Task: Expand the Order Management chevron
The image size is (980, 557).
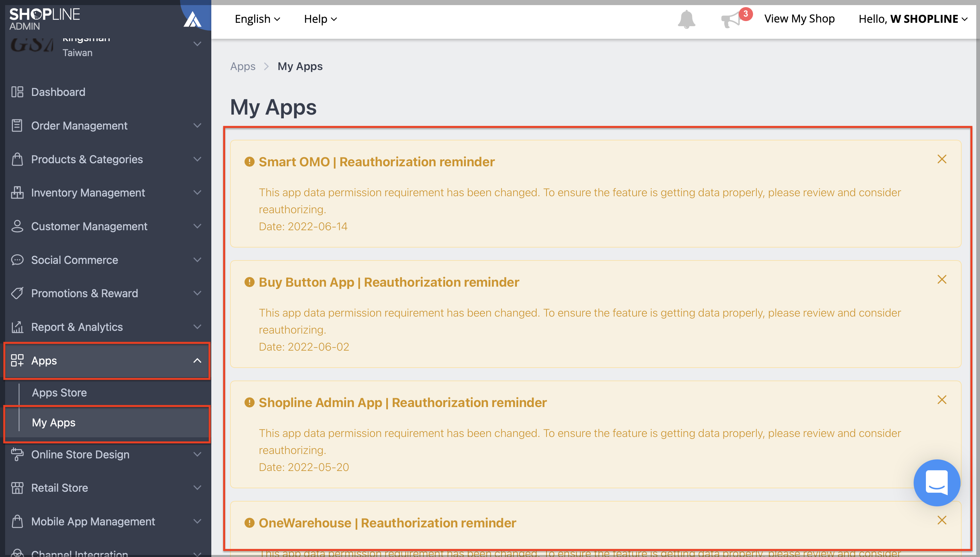Action: (197, 125)
